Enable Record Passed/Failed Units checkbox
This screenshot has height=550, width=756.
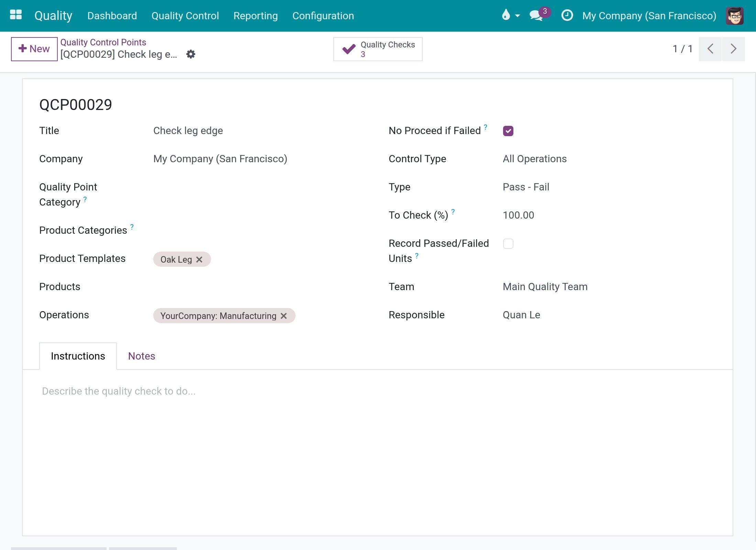point(508,244)
